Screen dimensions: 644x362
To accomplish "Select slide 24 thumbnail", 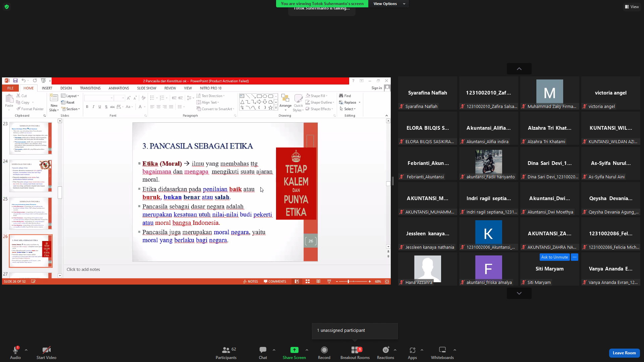I will pos(31,176).
